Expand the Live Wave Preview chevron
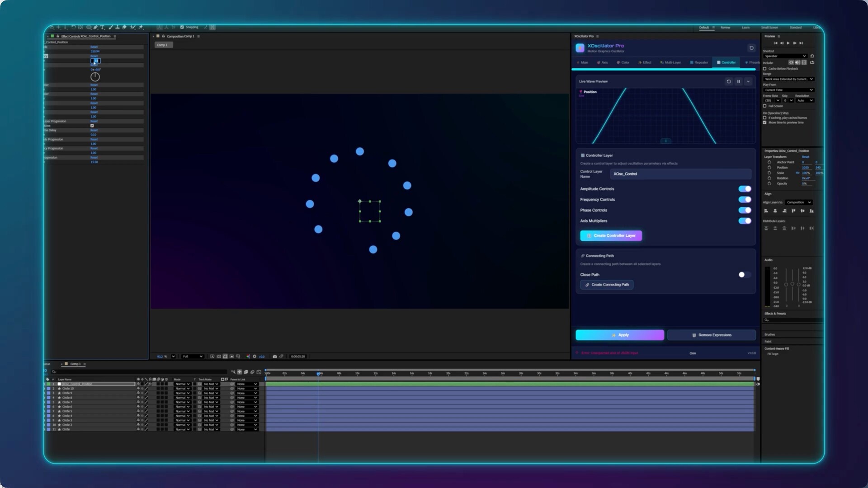Screen dimensions: 868x488 (748, 81)
